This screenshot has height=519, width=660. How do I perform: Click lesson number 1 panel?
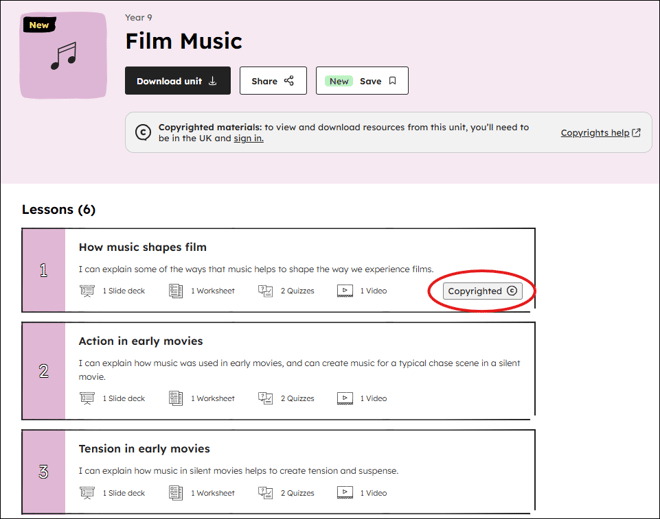coord(44,270)
